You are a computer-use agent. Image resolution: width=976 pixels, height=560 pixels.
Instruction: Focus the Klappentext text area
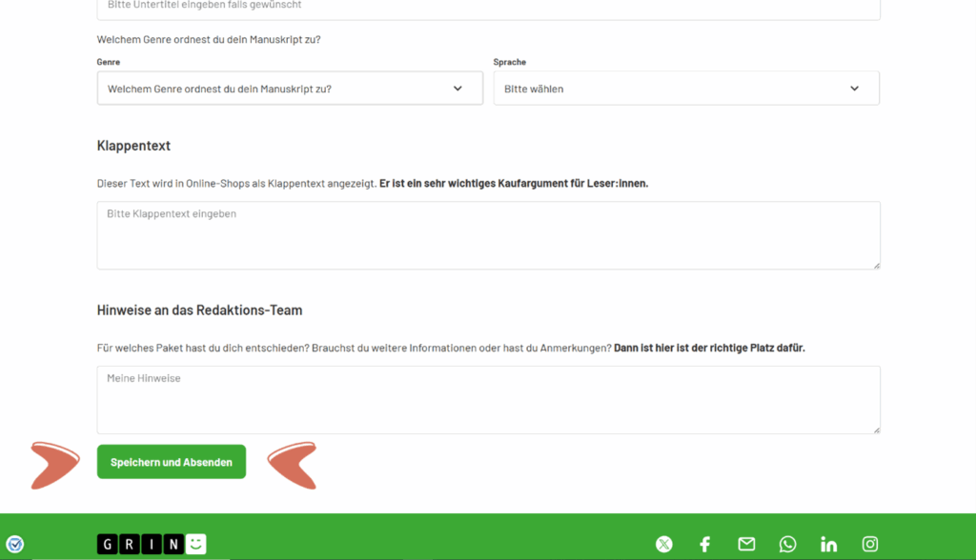click(488, 234)
